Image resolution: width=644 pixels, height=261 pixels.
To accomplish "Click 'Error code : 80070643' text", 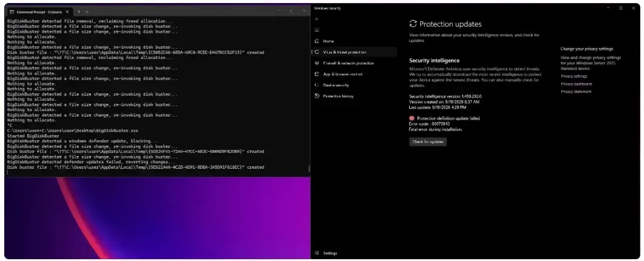I will pyautogui.click(x=429, y=124).
